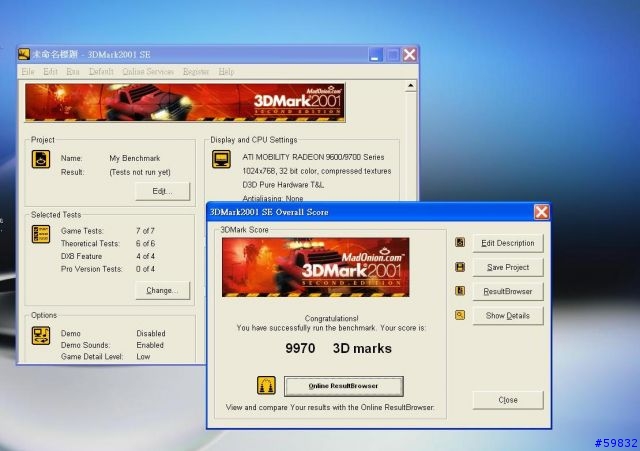This screenshot has height=451, width=640.
Task: Click the Edit Description button
Action: (508, 243)
